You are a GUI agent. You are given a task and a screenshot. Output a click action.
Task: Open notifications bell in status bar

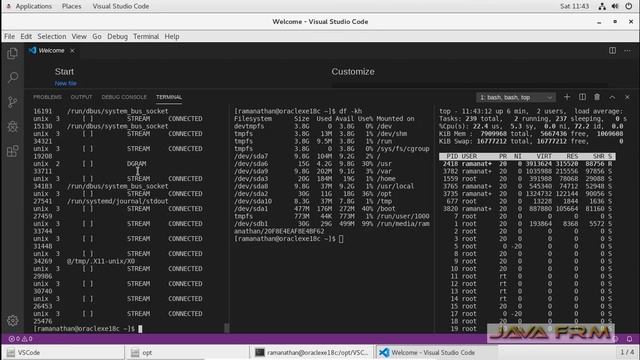click(x=629, y=339)
